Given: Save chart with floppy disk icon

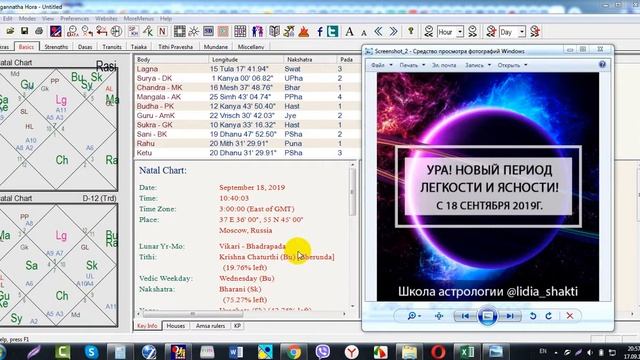Looking at the screenshot, I should pos(24,31).
